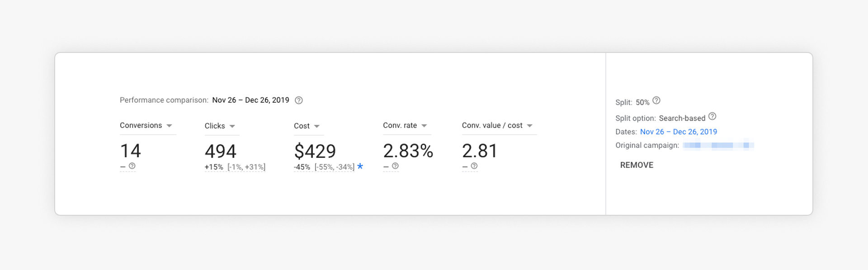Image resolution: width=868 pixels, height=270 pixels.
Task: Open the Conv. rate metric dropdown
Action: pos(424,126)
